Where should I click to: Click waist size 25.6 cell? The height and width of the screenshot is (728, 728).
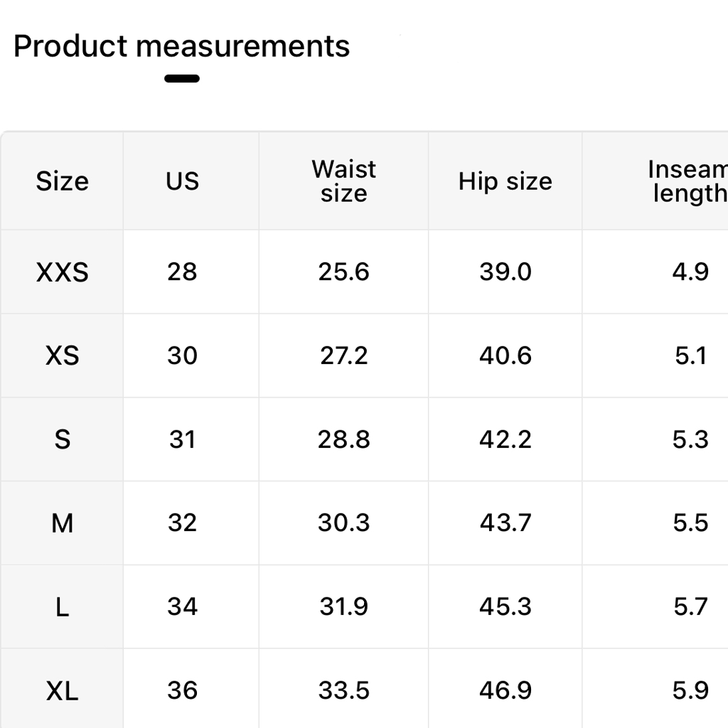pyautogui.click(x=343, y=272)
